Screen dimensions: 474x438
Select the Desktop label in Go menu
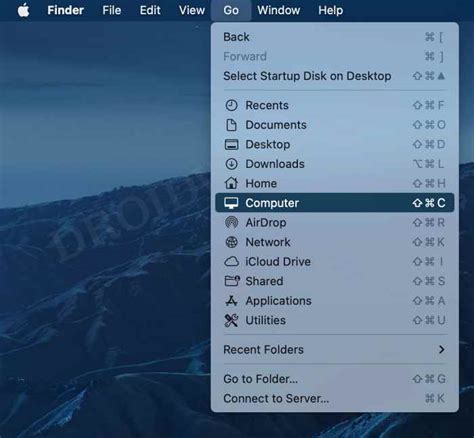268,145
